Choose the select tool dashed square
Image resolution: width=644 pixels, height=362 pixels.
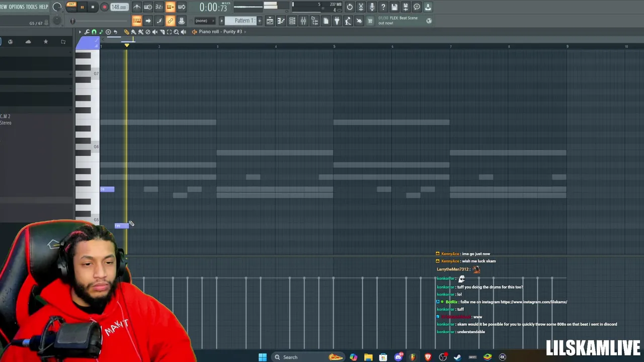tap(169, 32)
